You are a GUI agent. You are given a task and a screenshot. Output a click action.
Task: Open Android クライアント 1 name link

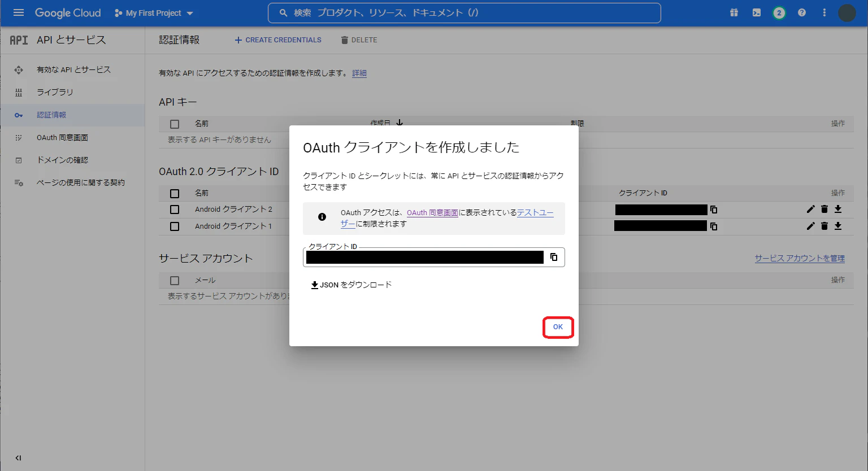point(233,226)
